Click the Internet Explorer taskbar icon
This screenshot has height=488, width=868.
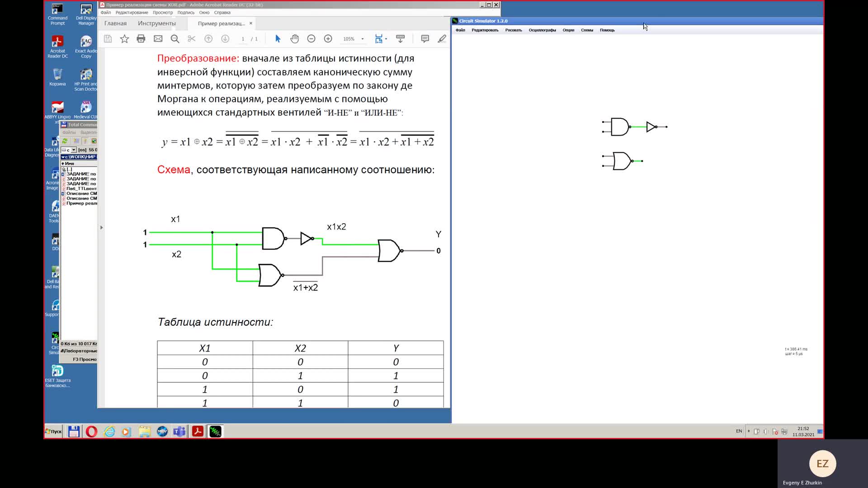(109, 432)
